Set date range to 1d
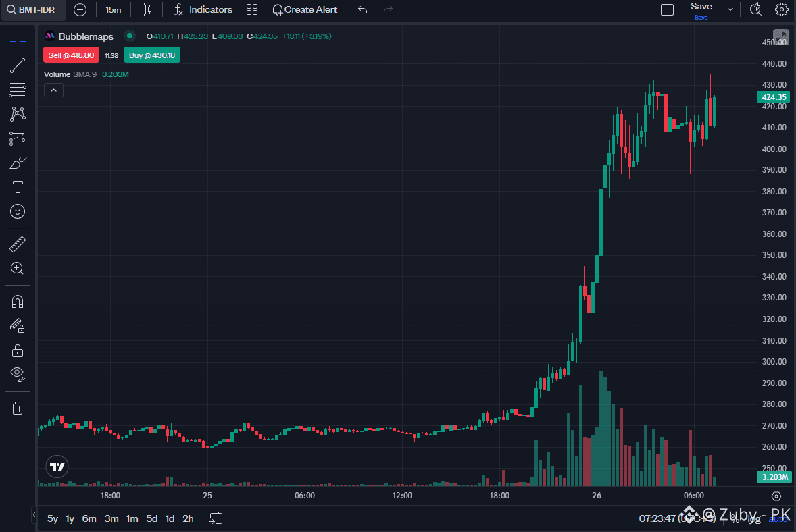The width and height of the screenshot is (796, 532). [x=170, y=518]
